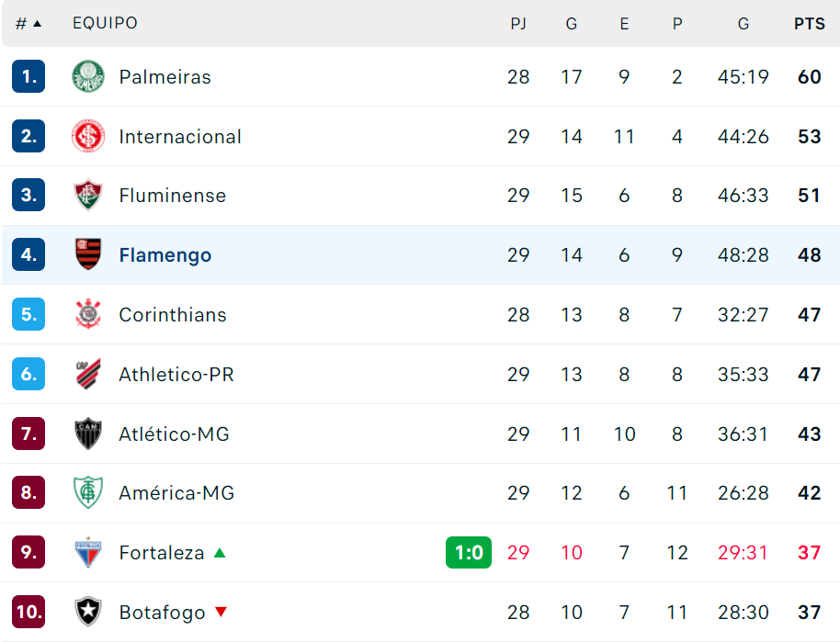Click the Athletico-PR club crest
The image size is (840, 642).
click(88, 374)
